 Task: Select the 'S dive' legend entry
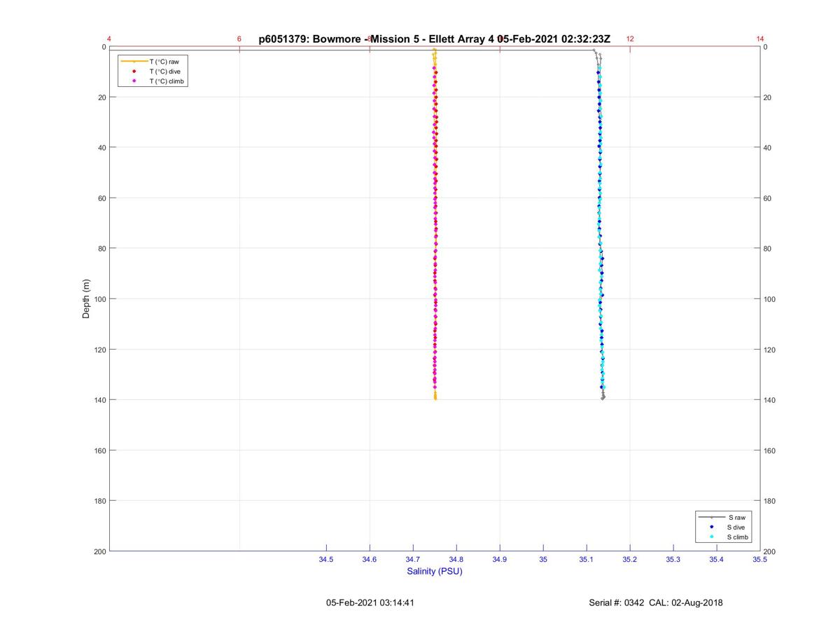pyautogui.click(x=724, y=527)
